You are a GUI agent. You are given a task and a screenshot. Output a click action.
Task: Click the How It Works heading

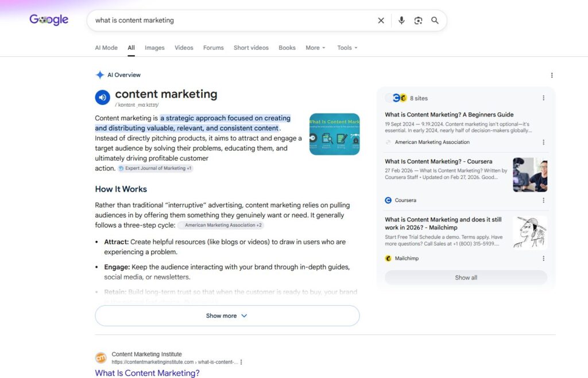pyautogui.click(x=121, y=189)
